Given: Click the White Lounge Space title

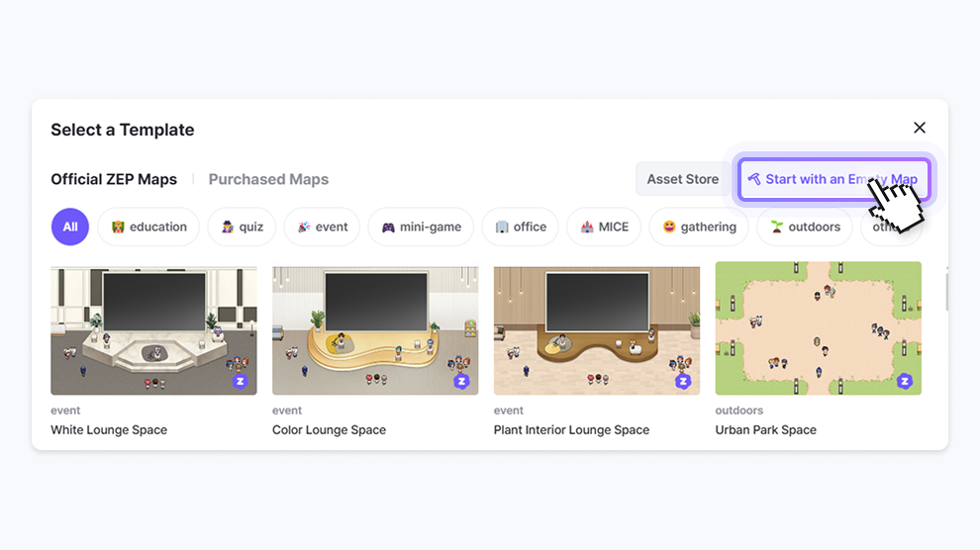Looking at the screenshot, I should 109,429.
